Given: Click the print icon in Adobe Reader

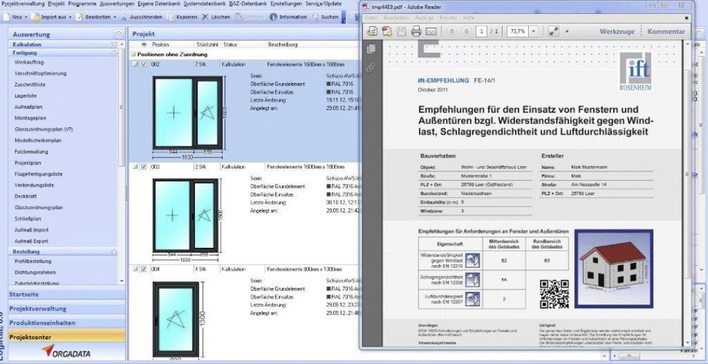Looking at the screenshot, I should (x=416, y=31).
